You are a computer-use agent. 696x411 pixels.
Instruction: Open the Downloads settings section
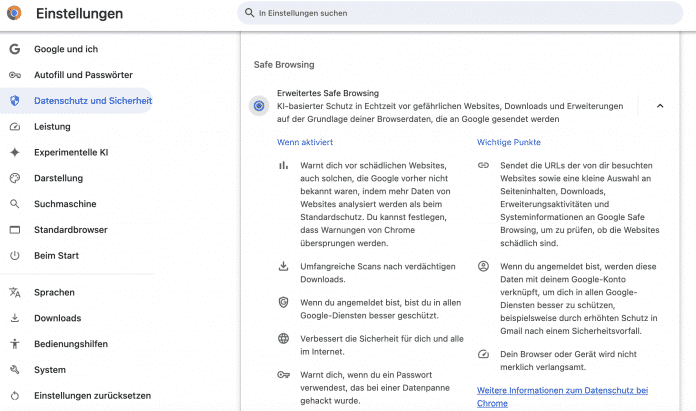coord(57,318)
